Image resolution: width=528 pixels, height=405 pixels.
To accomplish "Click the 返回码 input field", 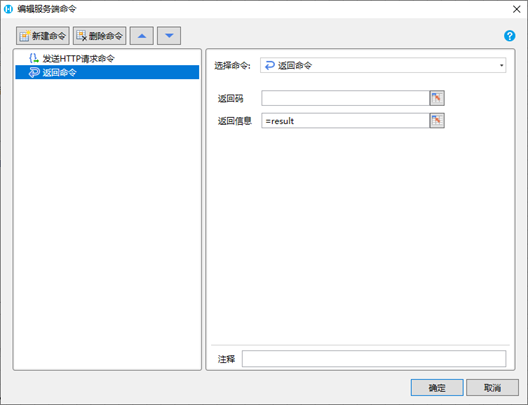I will pyautogui.click(x=345, y=98).
